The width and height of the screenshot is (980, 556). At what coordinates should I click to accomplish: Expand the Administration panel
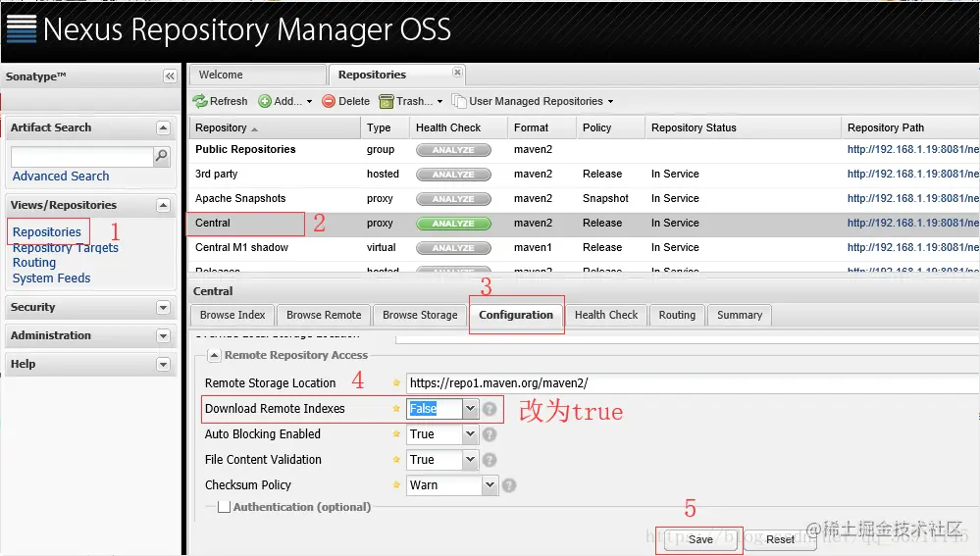coord(163,336)
